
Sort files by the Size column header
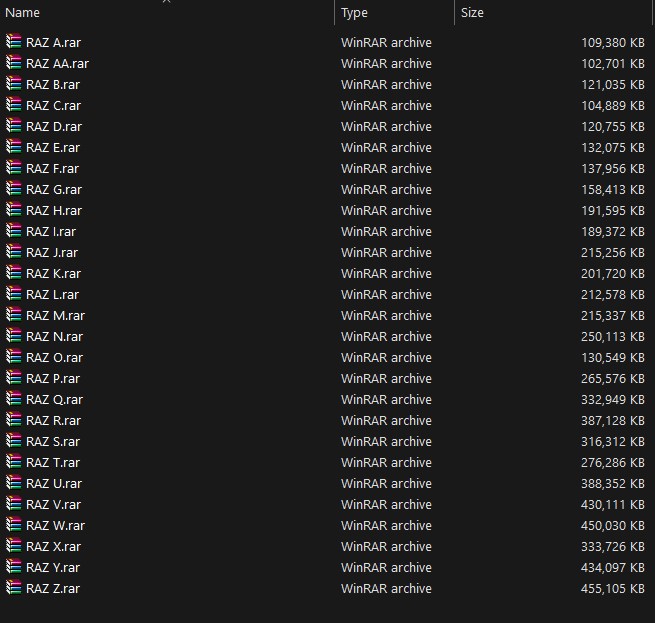(472, 13)
